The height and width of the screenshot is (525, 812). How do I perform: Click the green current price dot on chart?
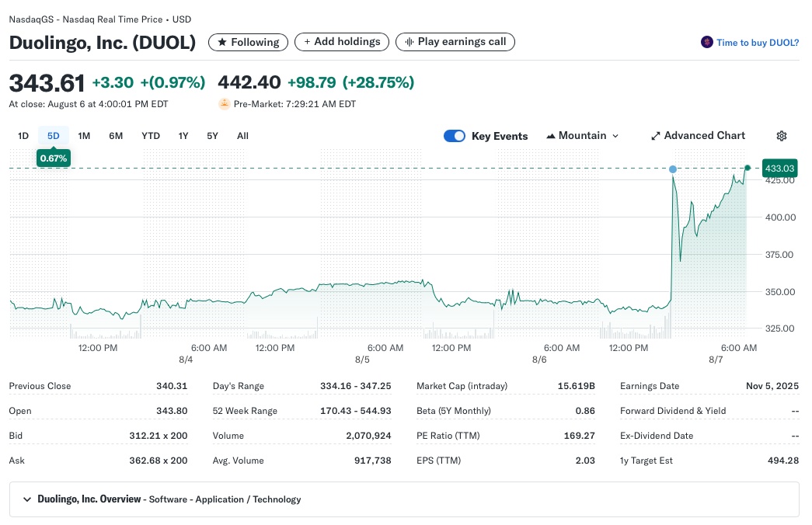pos(748,168)
